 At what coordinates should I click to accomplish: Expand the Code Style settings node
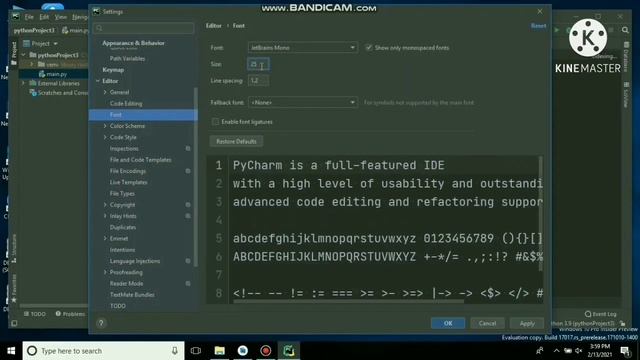105,137
